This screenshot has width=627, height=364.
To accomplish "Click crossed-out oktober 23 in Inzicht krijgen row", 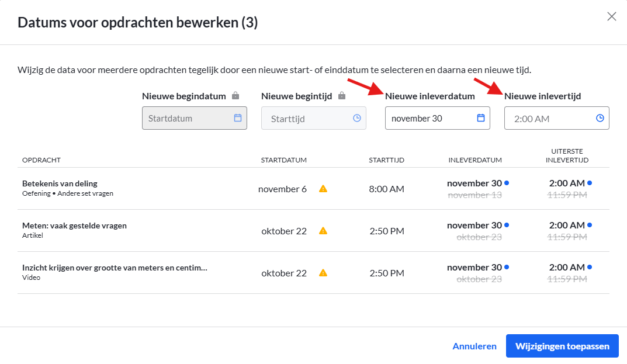I will (479, 279).
